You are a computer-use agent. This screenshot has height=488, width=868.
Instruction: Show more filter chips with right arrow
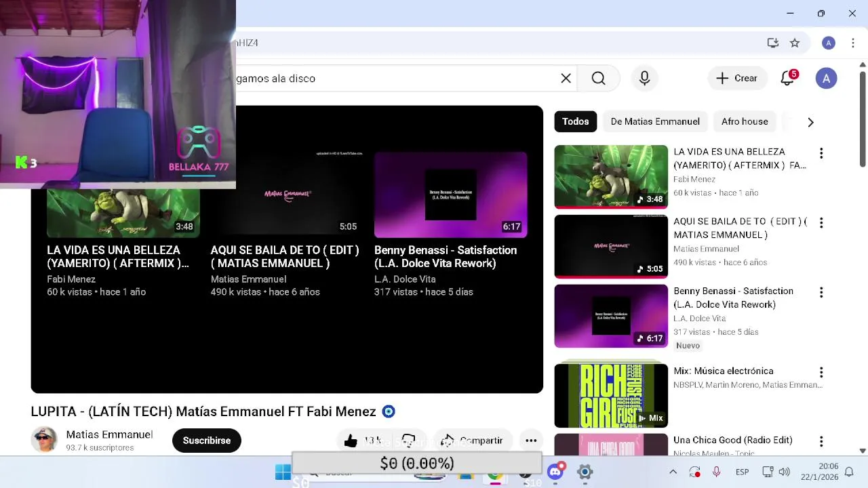810,122
